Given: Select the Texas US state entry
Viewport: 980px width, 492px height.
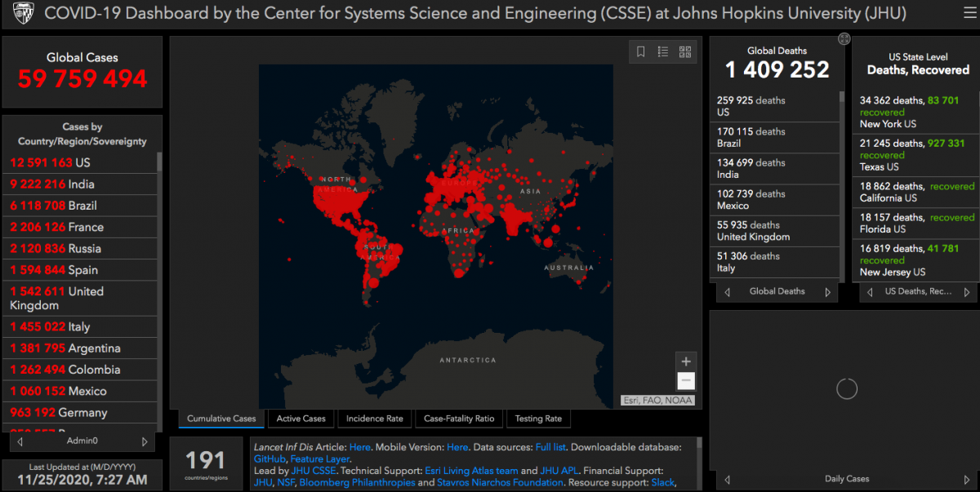Looking at the screenshot, I should 916,155.
